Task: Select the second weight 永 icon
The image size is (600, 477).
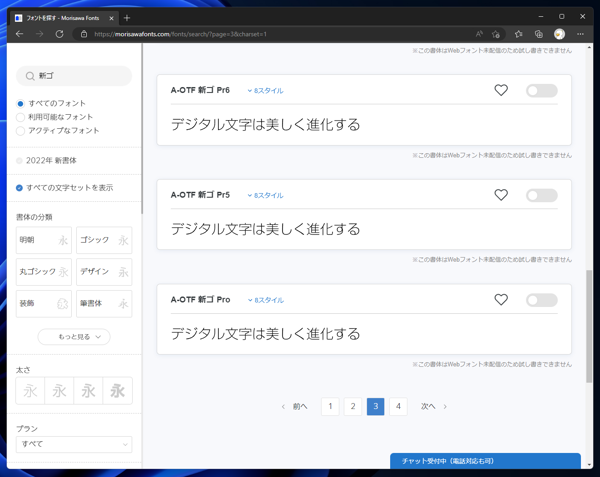Action: 59,391
